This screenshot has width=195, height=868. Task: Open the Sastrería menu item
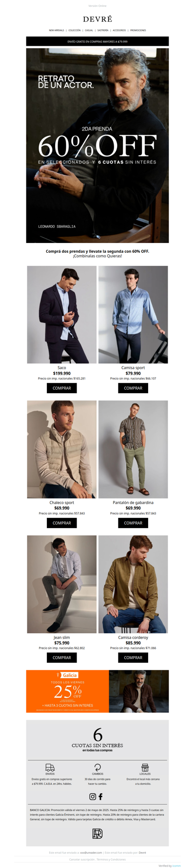pos(103,30)
